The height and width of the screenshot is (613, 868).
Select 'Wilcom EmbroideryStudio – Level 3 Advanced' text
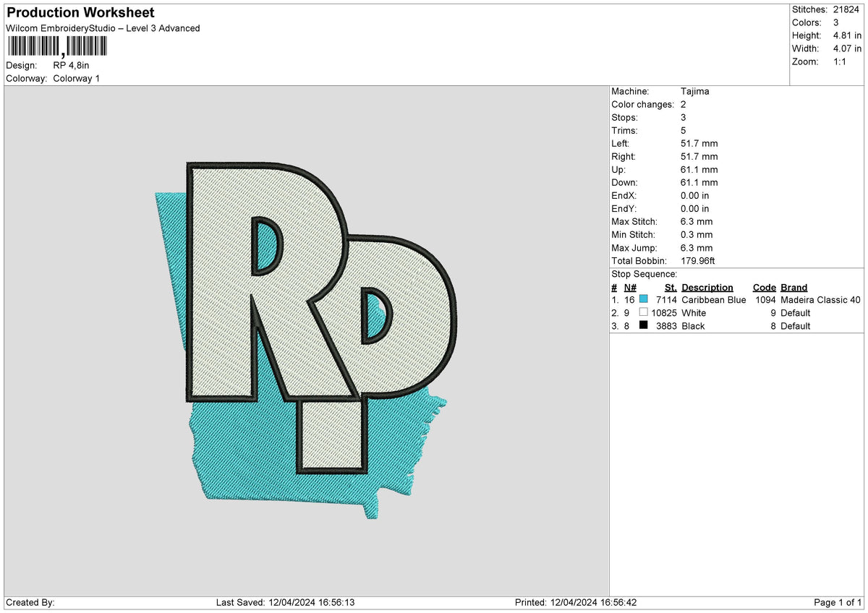tap(103, 28)
